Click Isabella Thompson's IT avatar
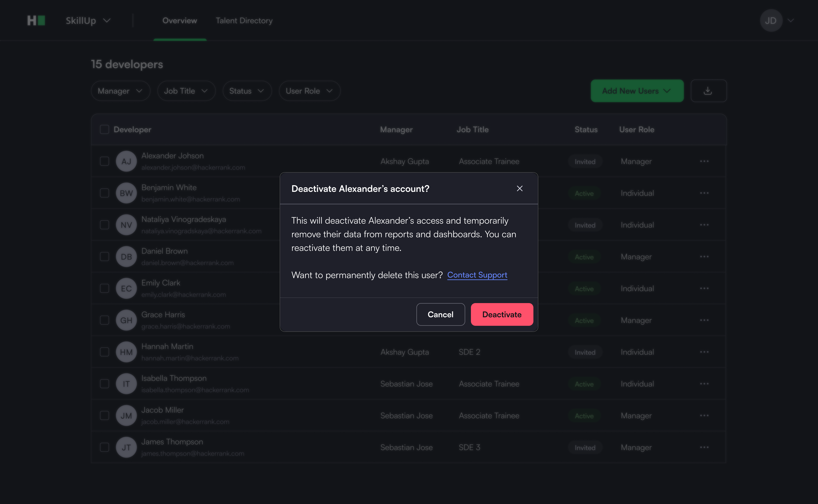 pyautogui.click(x=126, y=384)
